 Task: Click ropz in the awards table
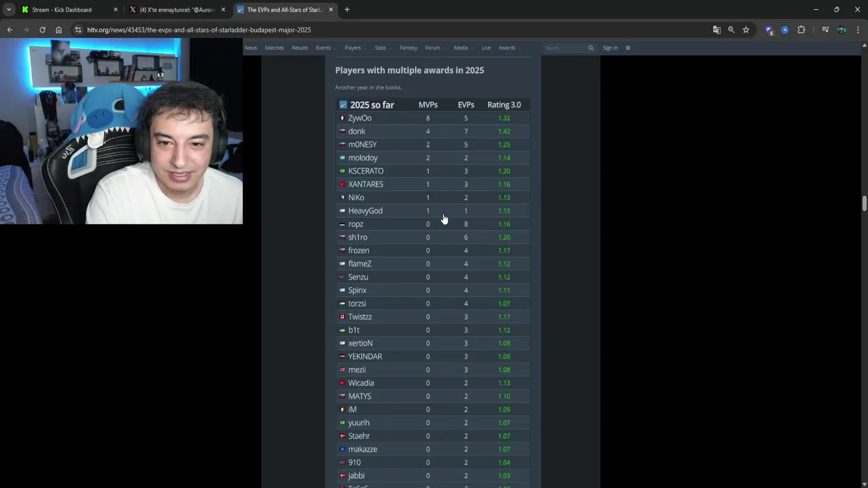pos(355,224)
